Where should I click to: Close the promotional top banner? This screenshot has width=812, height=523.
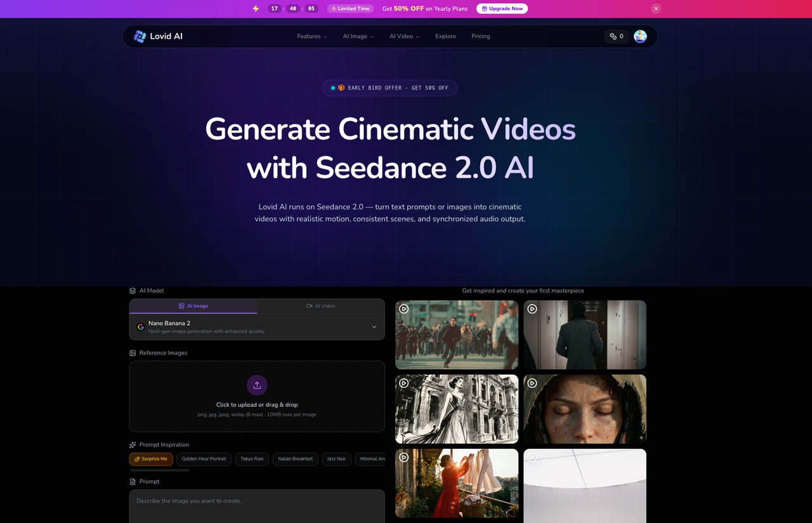[x=656, y=8]
